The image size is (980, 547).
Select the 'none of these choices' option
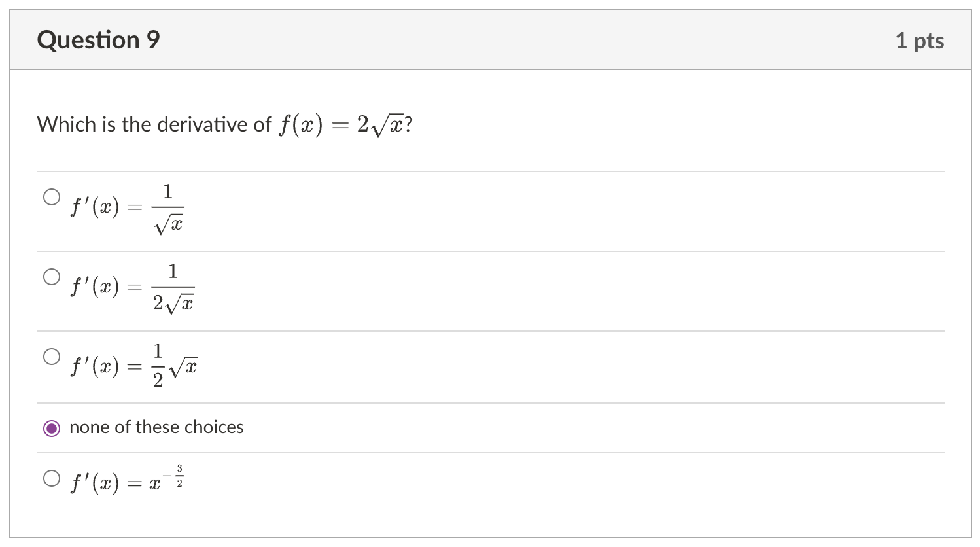[52, 427]
